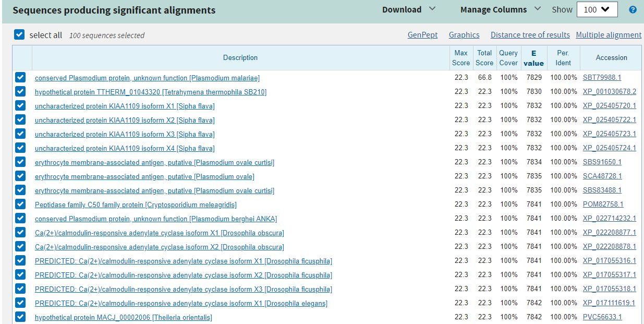Select the '100 sequences selected' text
Image resolution: width=644 pixels, height=324 pixels.
click(107, 35)
